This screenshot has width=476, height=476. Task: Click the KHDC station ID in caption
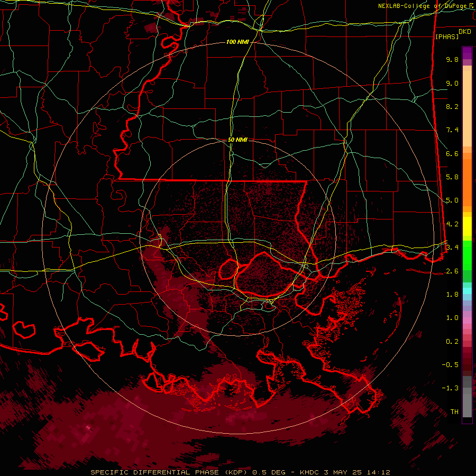(x=309, y=472)
